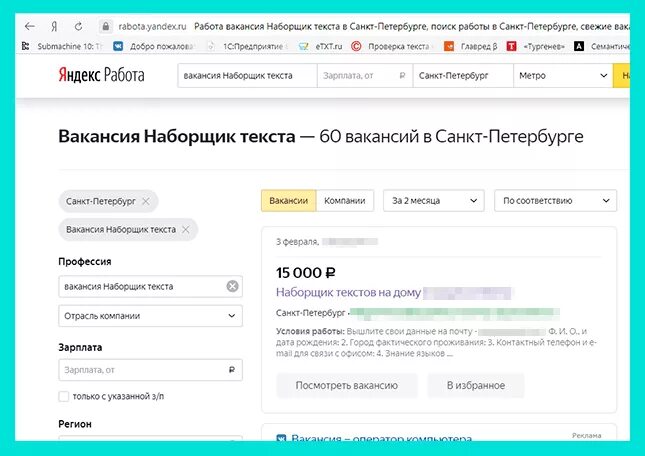Click the "3 февраля" posting date

pos(297,242)
